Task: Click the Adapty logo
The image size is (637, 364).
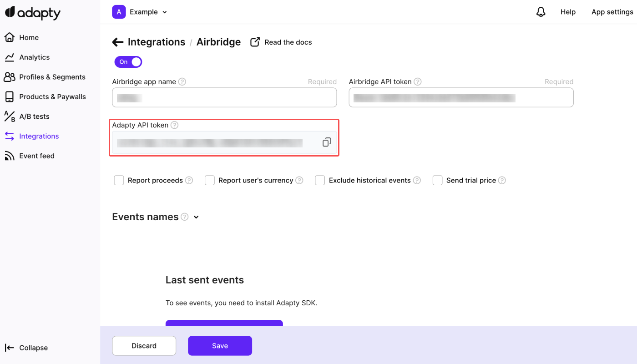Action: tap(33, 13)
